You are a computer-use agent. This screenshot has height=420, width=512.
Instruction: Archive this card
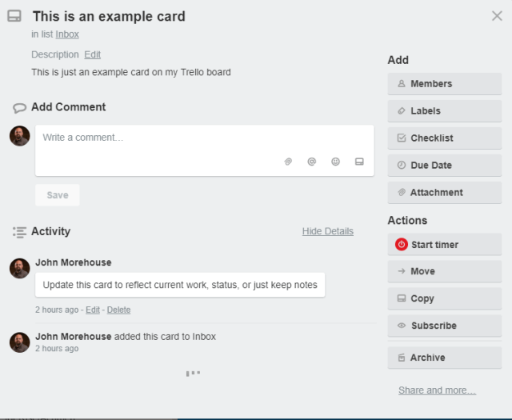click(x=444, y=358)
